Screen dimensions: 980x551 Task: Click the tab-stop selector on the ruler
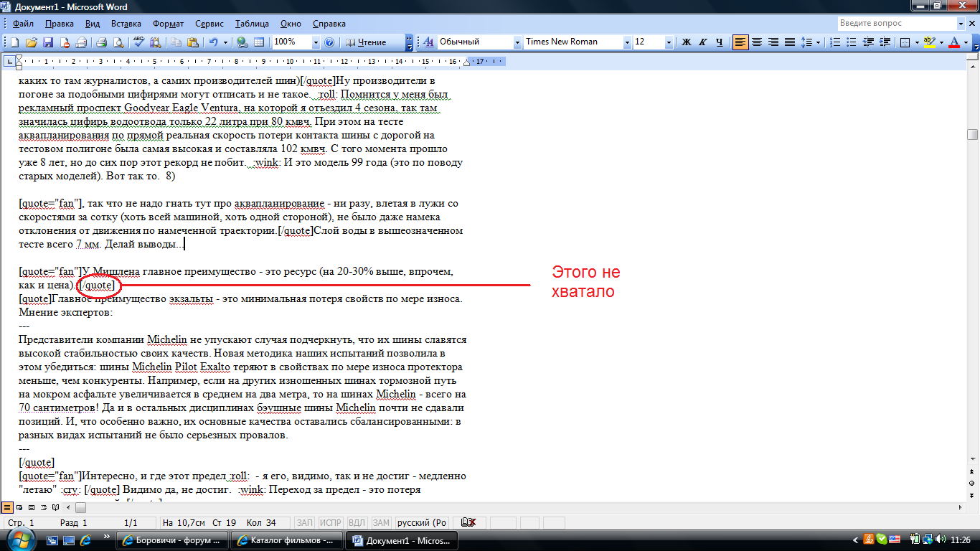pyautogui.click(x=9, y=62)
